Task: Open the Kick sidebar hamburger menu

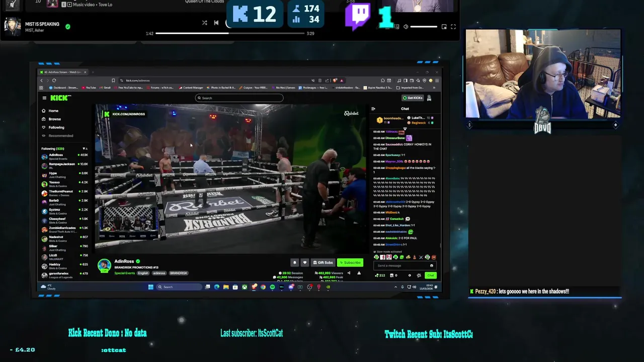Action: pos(44,98)
